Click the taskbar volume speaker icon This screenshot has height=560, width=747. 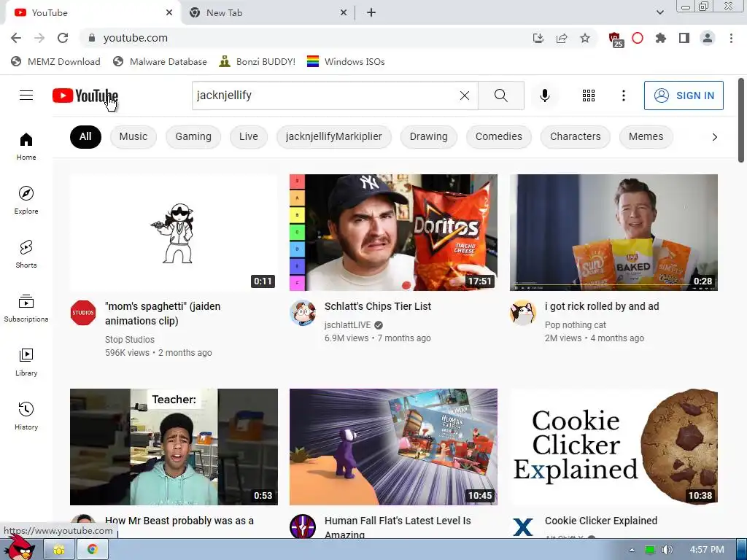667,550
